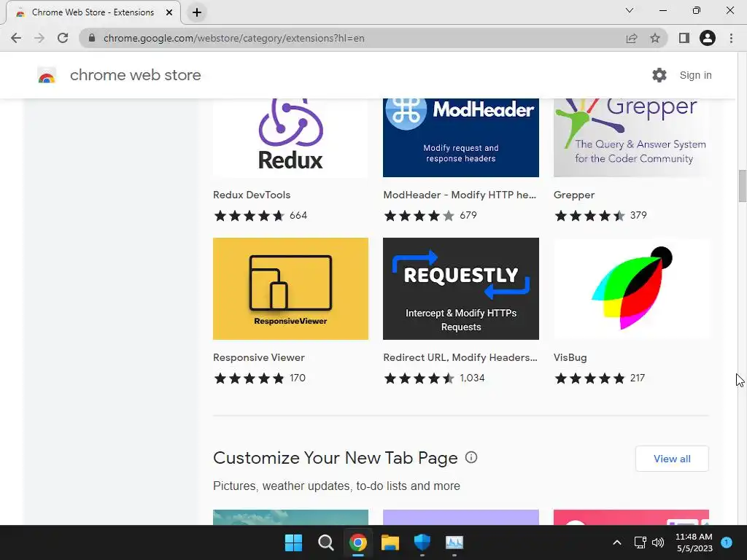Click the volume speaker icon

[658, 542]
